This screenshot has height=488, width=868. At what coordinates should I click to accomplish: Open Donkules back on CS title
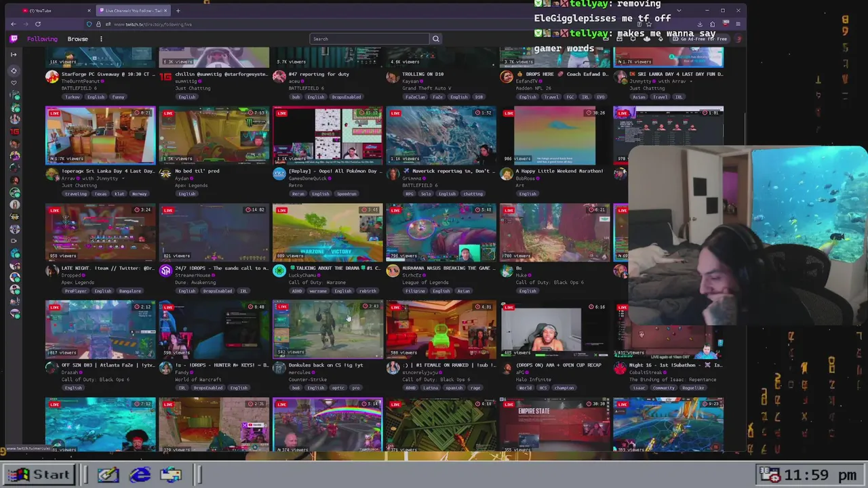coord(325,365)
